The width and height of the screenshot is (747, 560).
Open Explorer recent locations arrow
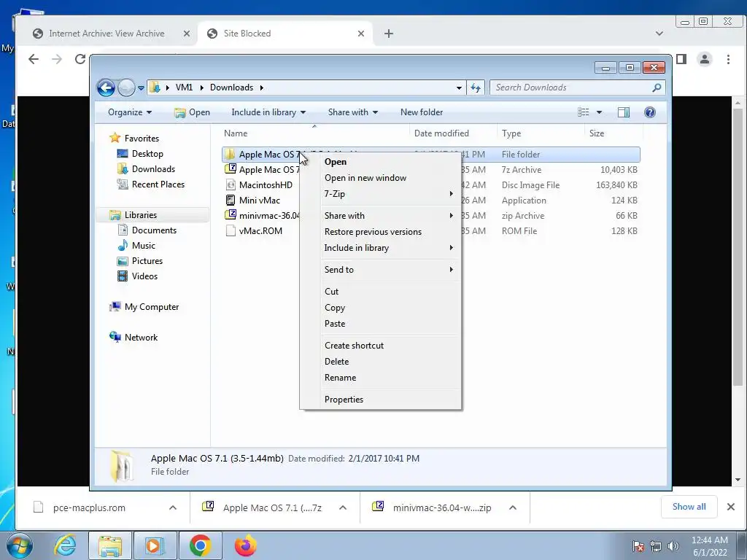141,88
